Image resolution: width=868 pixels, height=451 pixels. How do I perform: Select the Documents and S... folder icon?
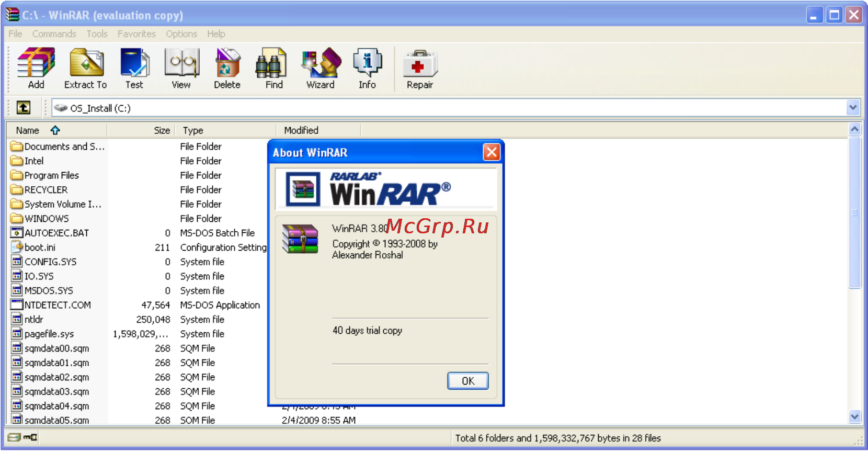point(17,146)
